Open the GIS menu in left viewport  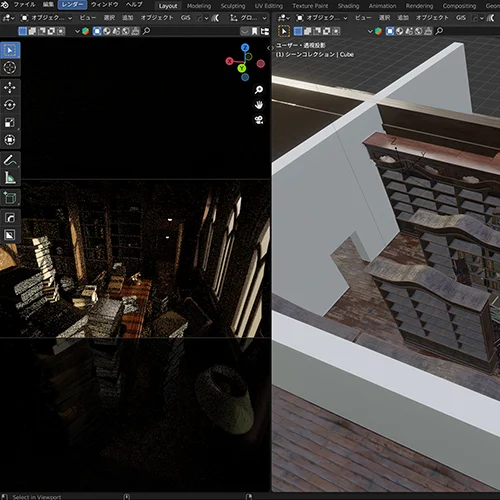click(186, 18)
